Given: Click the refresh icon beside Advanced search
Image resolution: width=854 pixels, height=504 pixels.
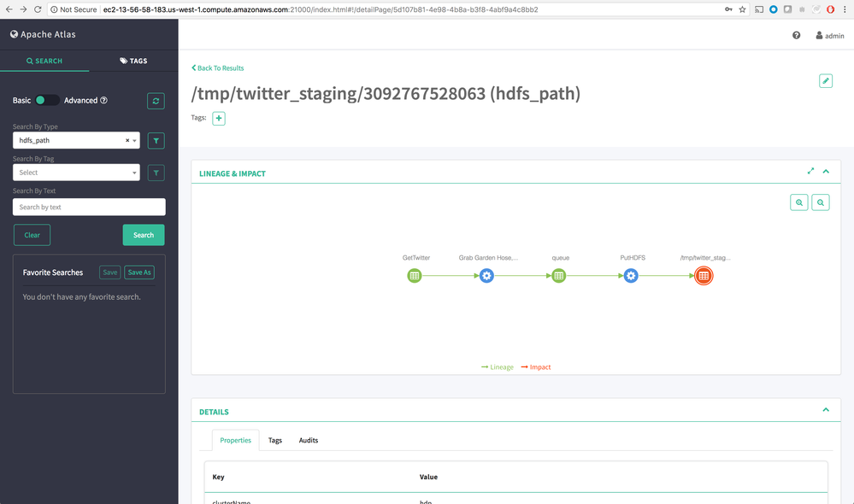Looking at the screenshot, I should [155, 100].
